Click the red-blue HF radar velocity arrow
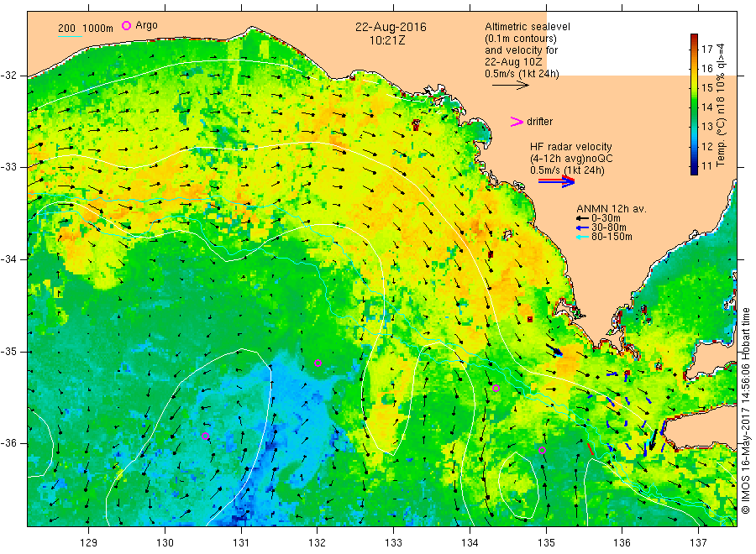Viewport: 756px width, 554px height. pos(557,181)
